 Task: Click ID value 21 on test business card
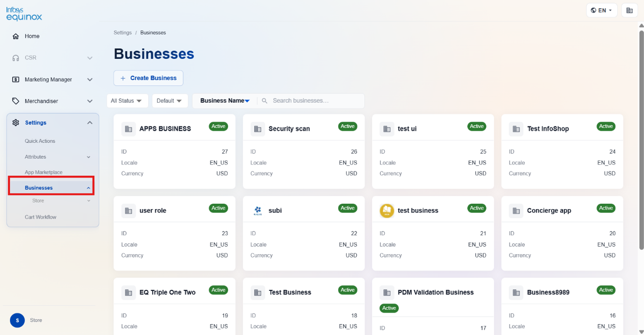pos(483,234)
